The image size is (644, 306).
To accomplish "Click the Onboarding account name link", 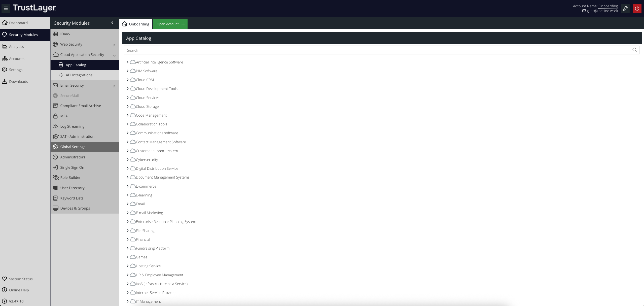I will [608, 6].
